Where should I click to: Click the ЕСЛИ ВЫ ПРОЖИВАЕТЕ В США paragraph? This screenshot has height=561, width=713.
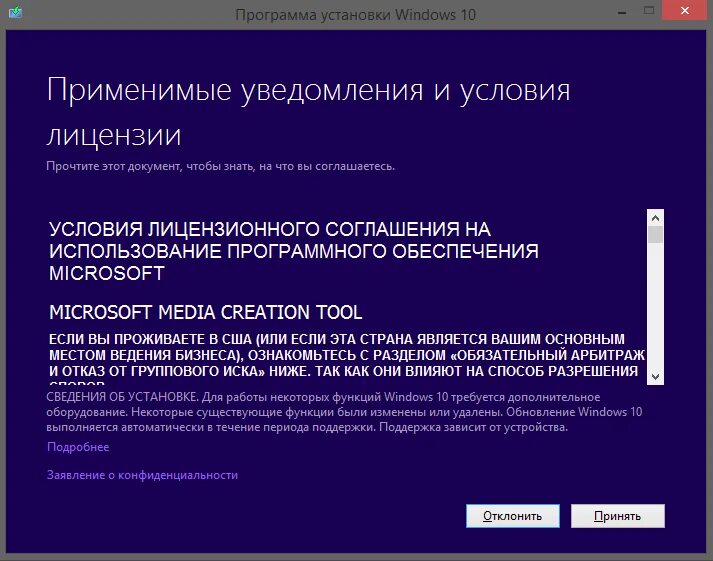point(347,358)
